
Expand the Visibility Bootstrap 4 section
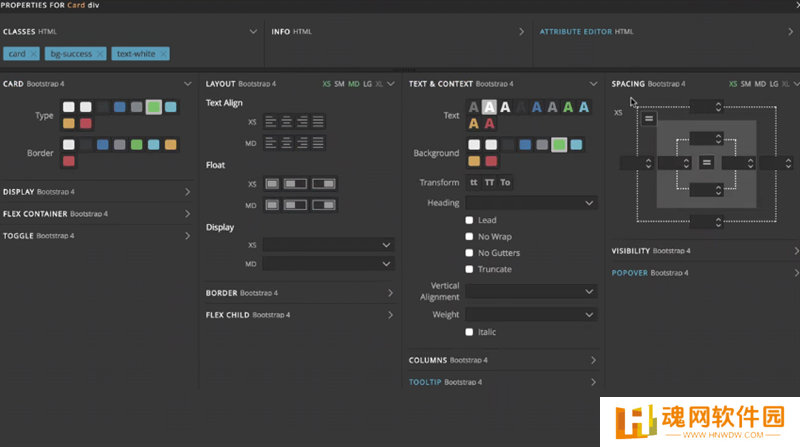click(x=796, y=251)
